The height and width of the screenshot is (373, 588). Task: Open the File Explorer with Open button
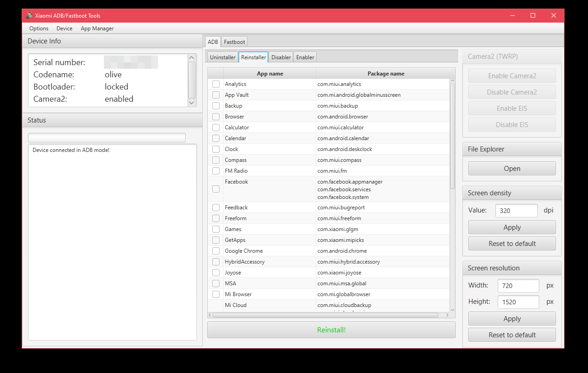[512, 169]
